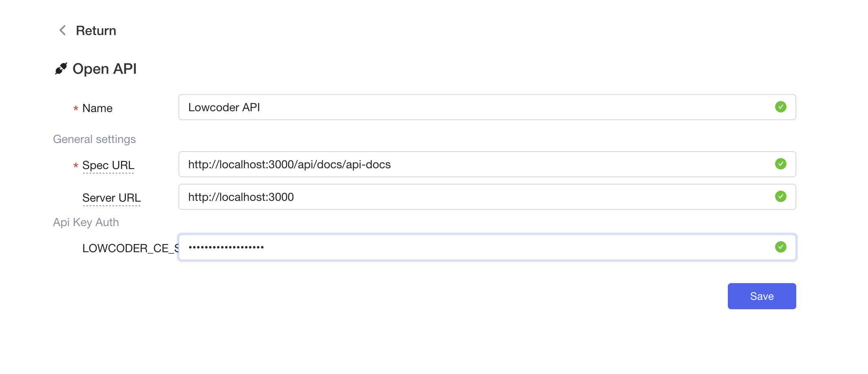This screenshot has width=868, height=374.
Task: Click the General settings section label
Action: point(94,139)
